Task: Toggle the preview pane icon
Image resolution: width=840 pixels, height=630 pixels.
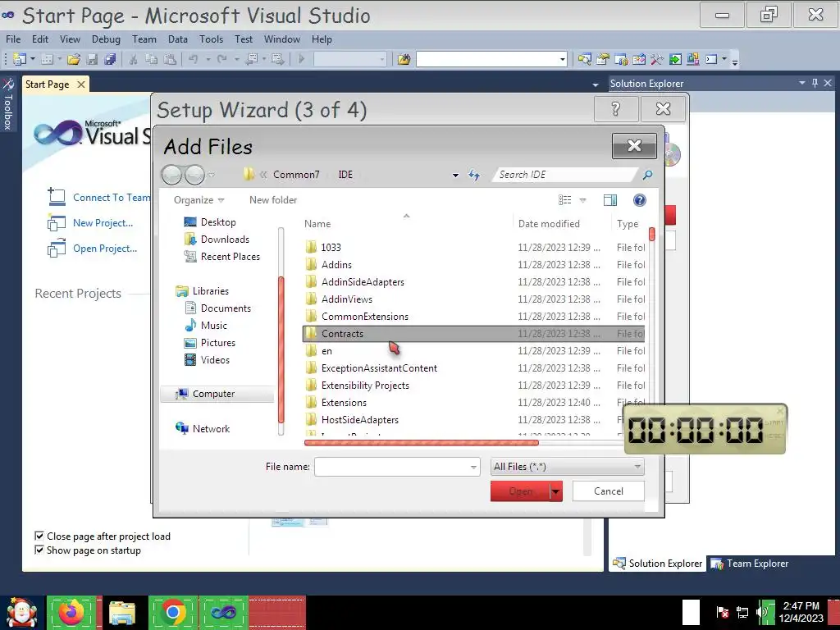Action: coord(610,200)
